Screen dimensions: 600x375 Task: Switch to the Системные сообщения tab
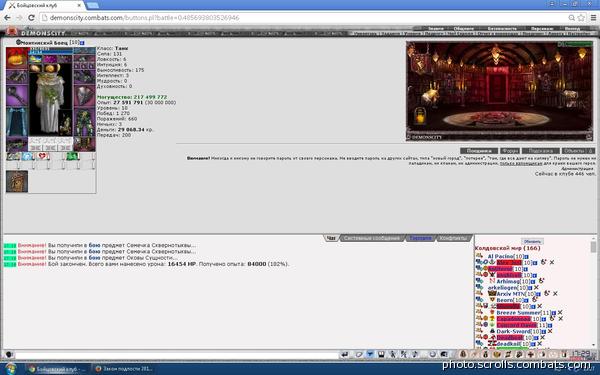pyautogui.click(x=372, y=238)
